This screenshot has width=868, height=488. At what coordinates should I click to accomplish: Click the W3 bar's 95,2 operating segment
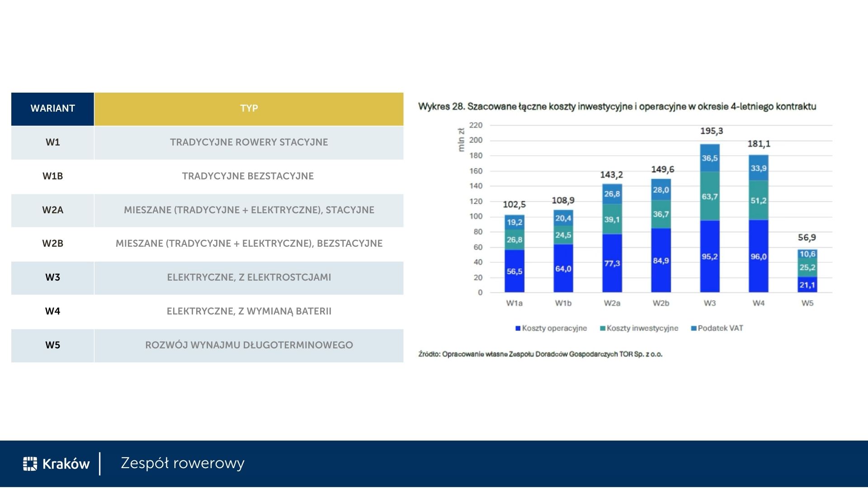coord(709,257)
